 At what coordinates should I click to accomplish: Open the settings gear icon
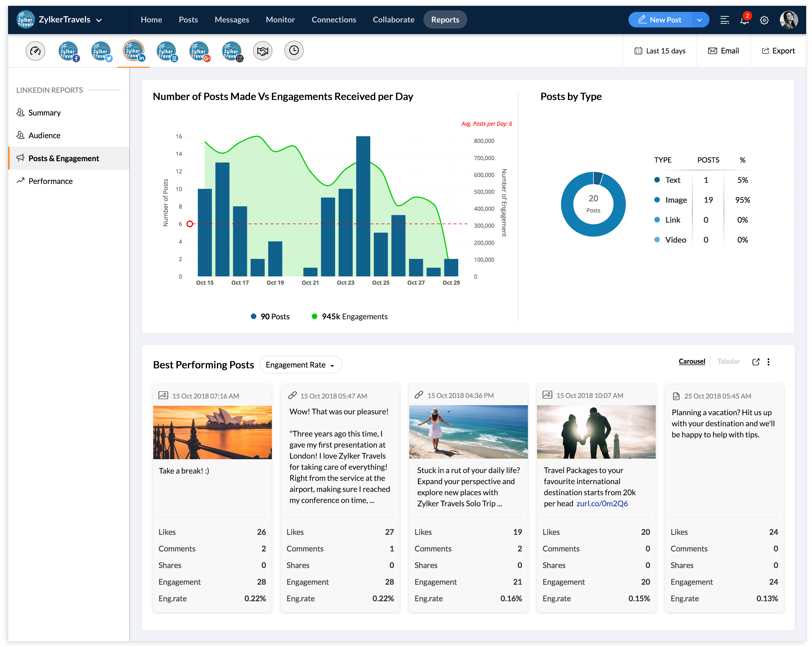point(764,20)
